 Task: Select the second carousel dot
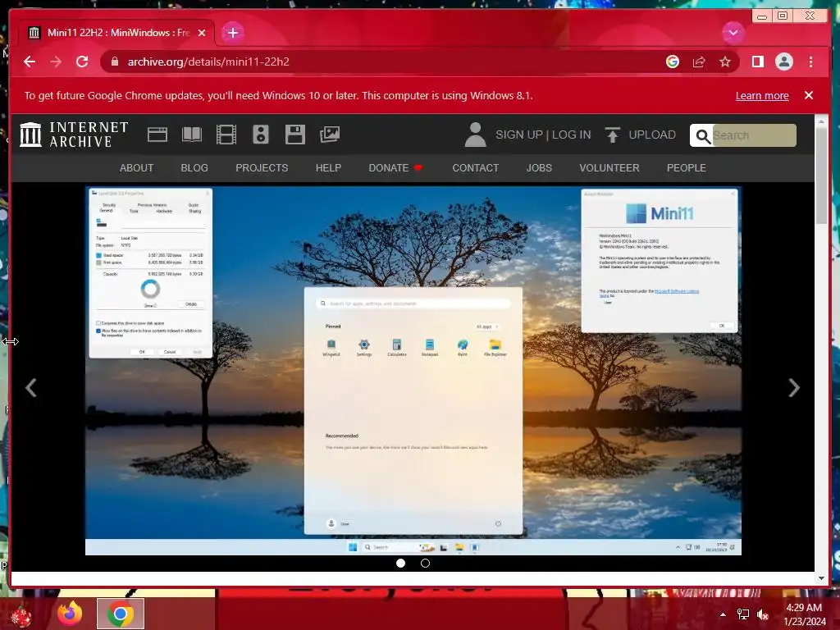[x=426, y=563]
